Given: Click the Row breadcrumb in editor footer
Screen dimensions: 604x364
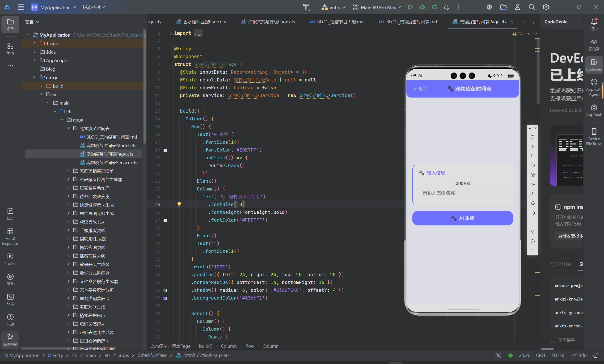Looking at the screenshot, I should (250, 346).
